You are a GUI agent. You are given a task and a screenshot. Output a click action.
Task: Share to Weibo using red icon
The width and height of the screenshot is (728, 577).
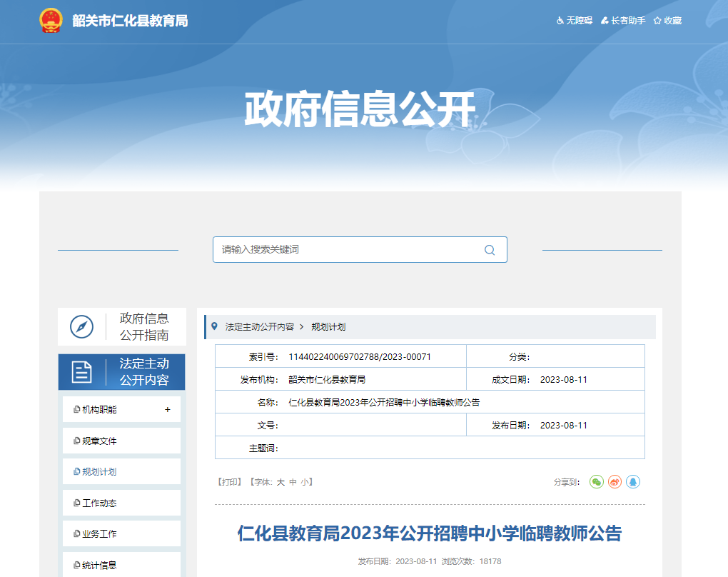point(615,482)
